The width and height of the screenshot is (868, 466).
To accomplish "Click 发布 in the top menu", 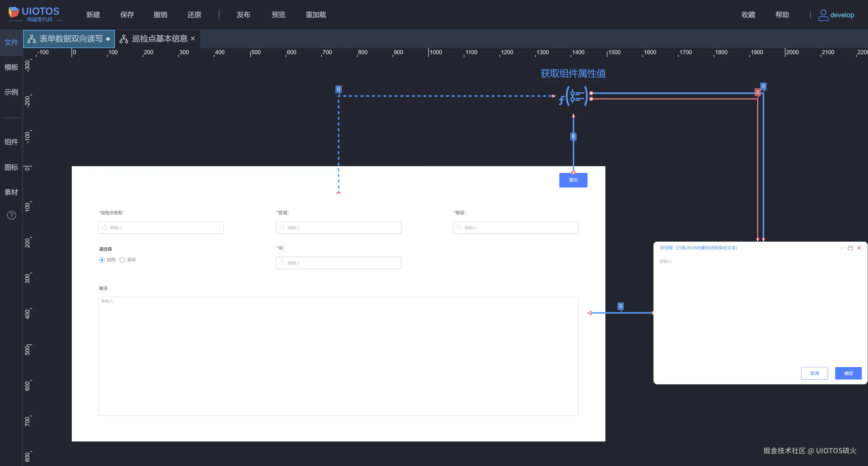I will (x=243, y=15).
